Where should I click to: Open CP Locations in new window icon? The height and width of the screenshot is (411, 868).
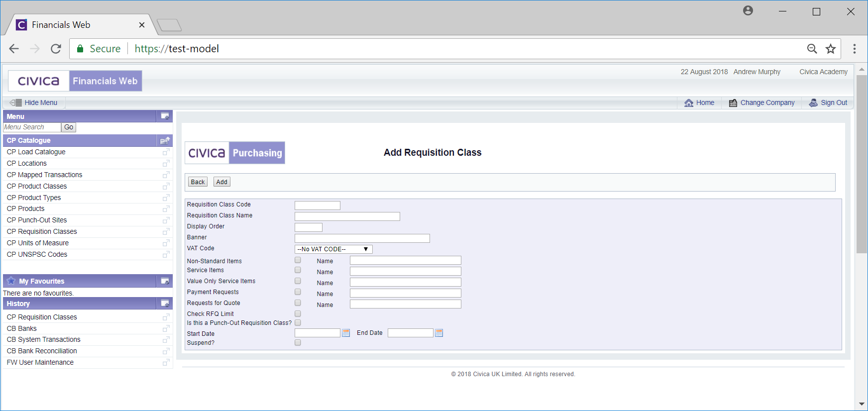click(166, 164)
